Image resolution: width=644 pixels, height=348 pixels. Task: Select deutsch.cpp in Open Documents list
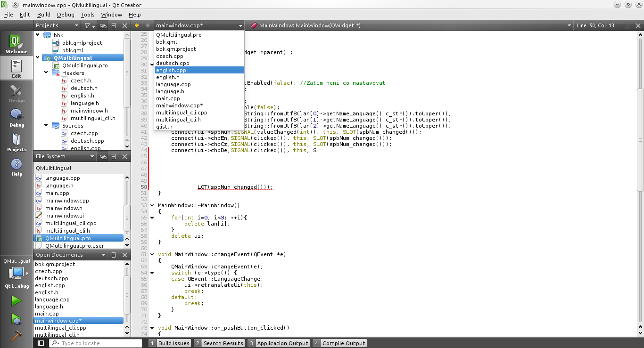coord(51,278)
